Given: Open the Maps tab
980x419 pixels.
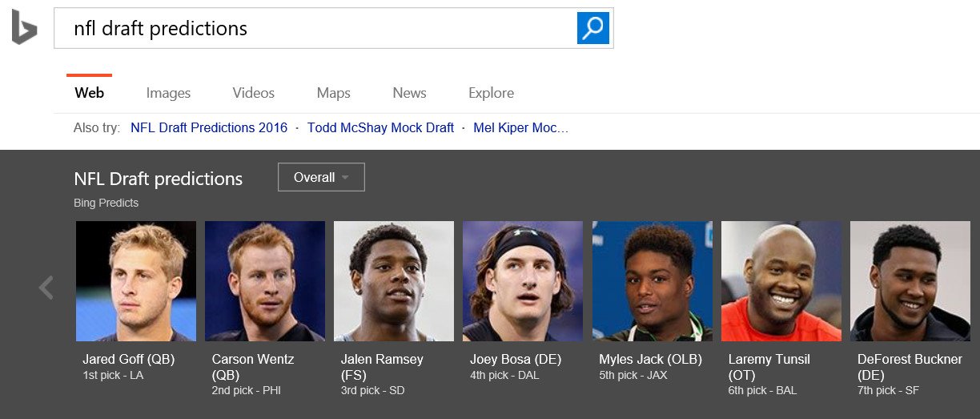Looking at the screenshot, I should (334, 93).
